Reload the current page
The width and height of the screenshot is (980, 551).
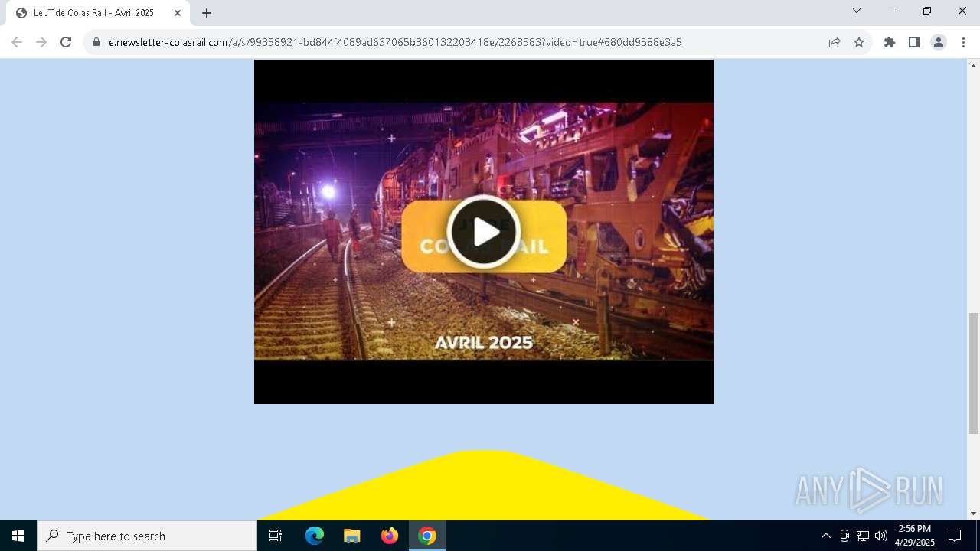[x=66, y=42]
